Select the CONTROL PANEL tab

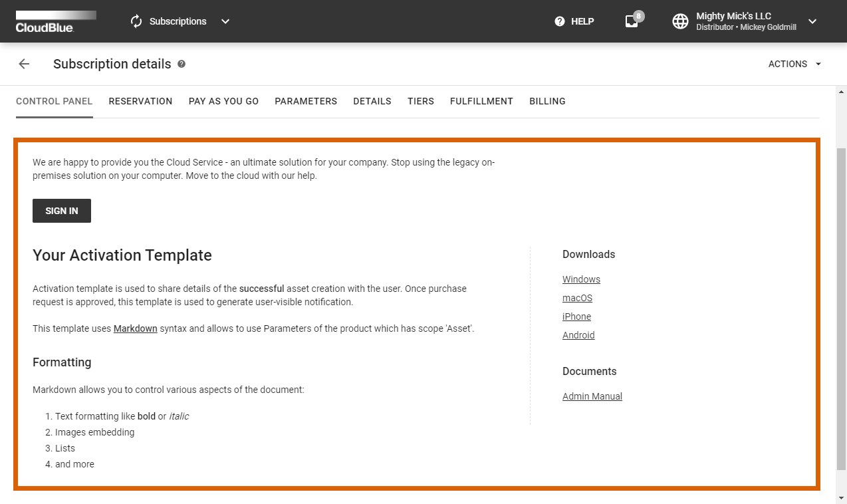[x=55, y=101]
